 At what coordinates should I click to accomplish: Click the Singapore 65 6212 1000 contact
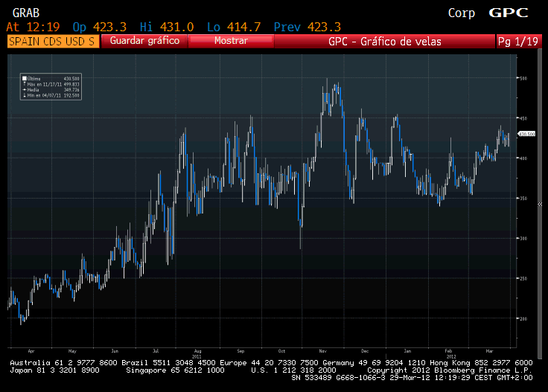pyautogui.click(x=175, y=370)
